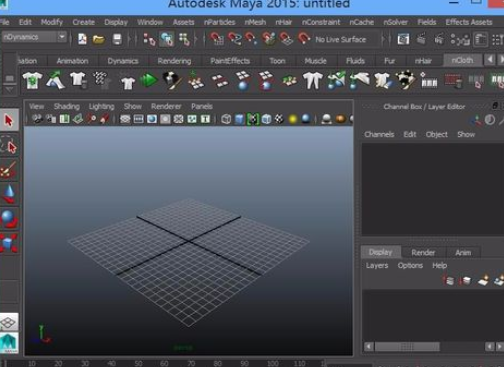Switch to select by component type mode

tap(184, 39)
